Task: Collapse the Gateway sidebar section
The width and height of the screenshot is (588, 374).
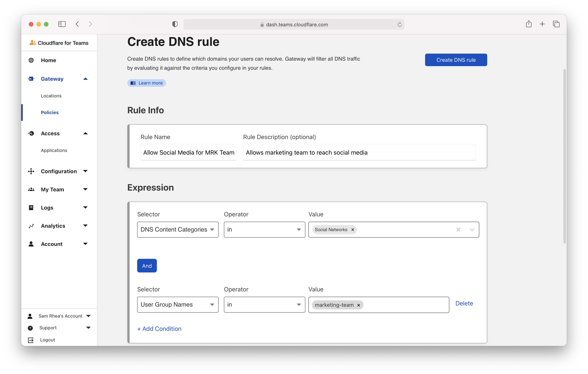Action: tap(85, 79)
